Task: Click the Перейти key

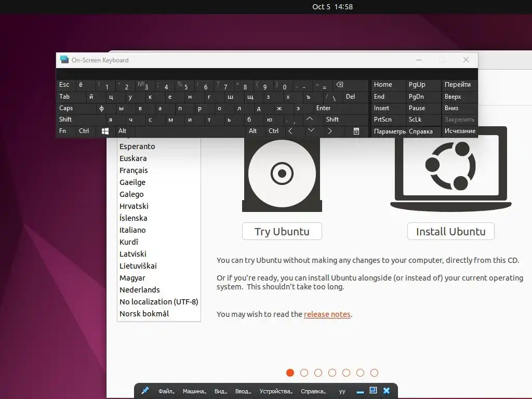Action: [460, 85]
